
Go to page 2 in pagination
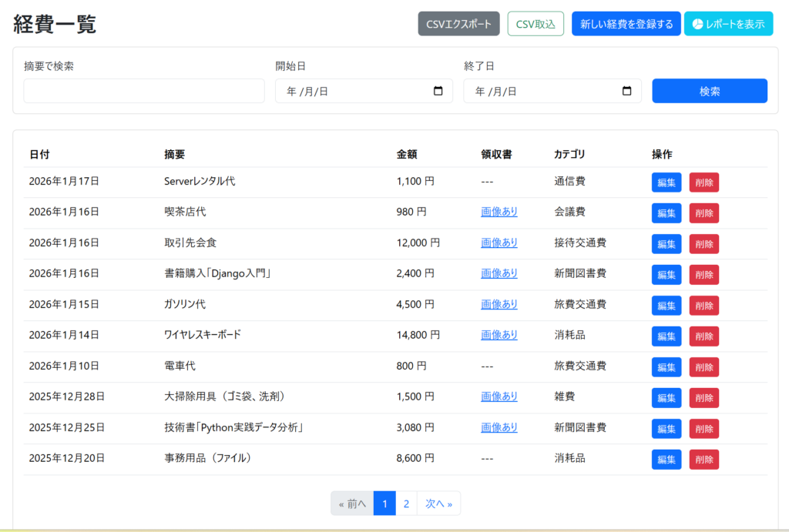406,504
